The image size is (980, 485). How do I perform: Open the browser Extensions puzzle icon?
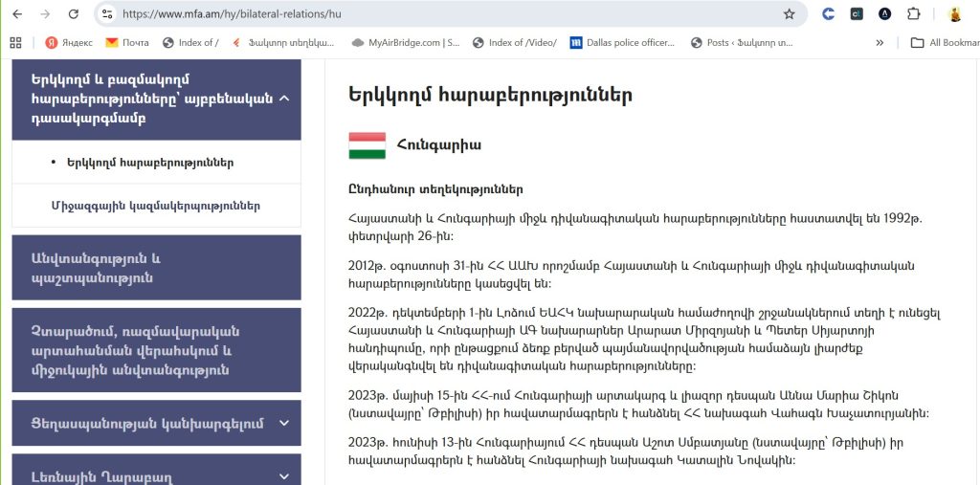[913, 14]
